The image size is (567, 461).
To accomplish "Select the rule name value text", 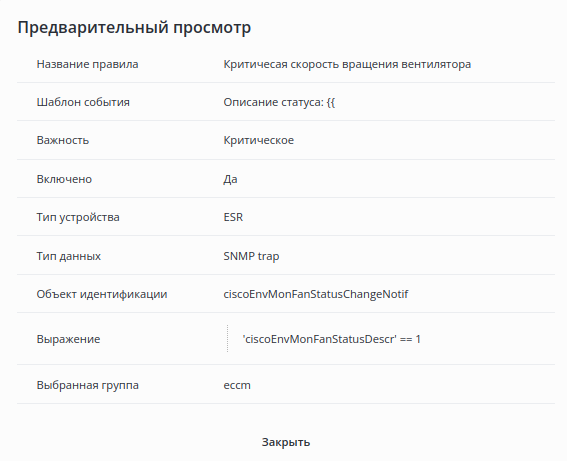I will (347, 64).
